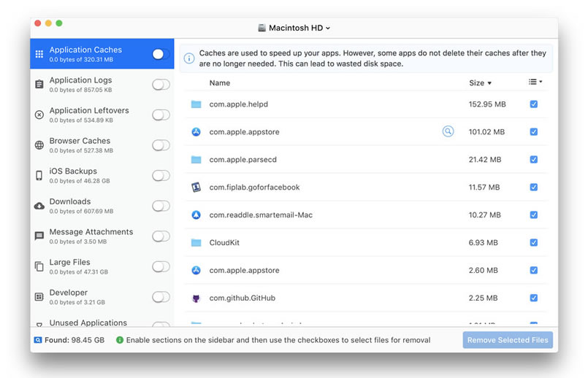Click the magnifier icon beside com.apple.appstore
Screen dimensions: 588x378
pyautogui.click(x=448, y=132)
